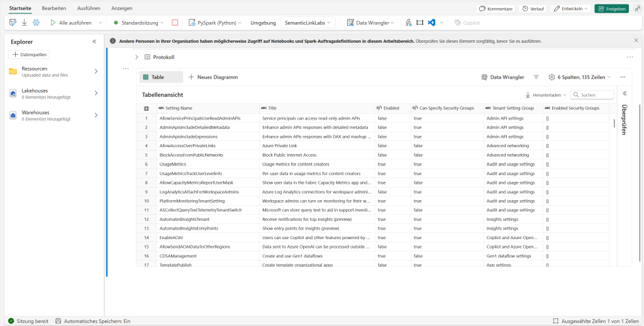Click Sitzung bereit status indicator
Image resolution: width=644 pixels, height=326 pixels.
tap(28, 321)
